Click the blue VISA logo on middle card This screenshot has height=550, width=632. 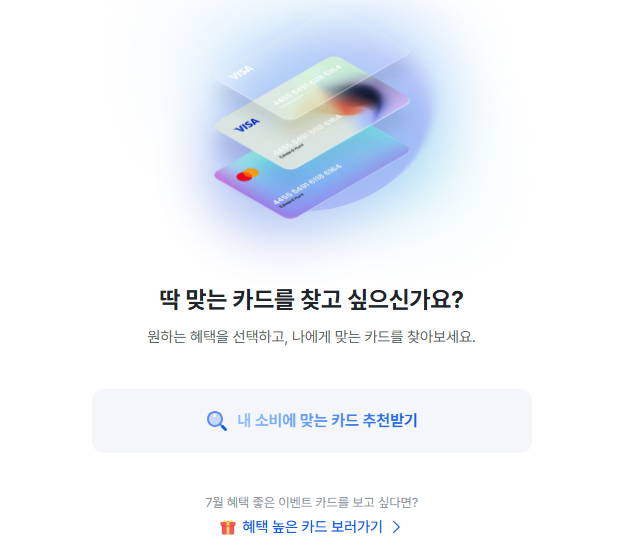coord(247,125)
